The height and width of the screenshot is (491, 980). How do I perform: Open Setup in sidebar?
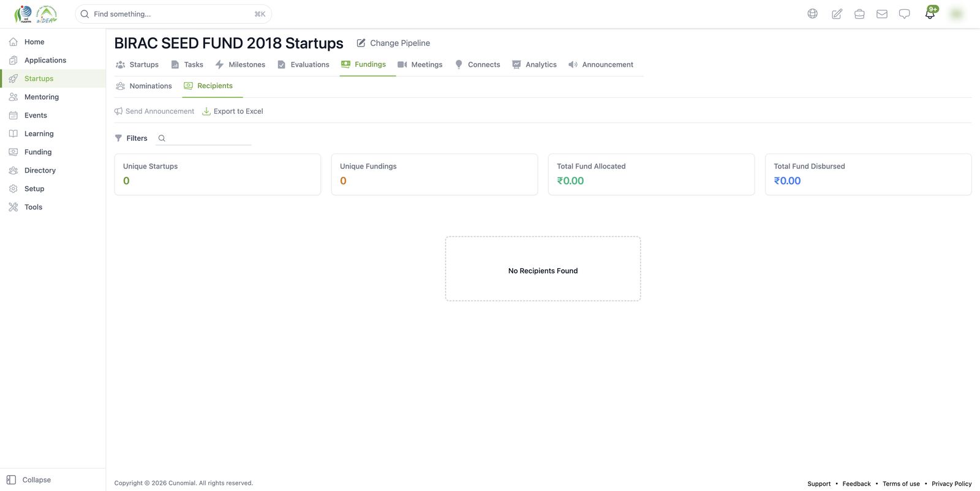[x=53, y=189]
